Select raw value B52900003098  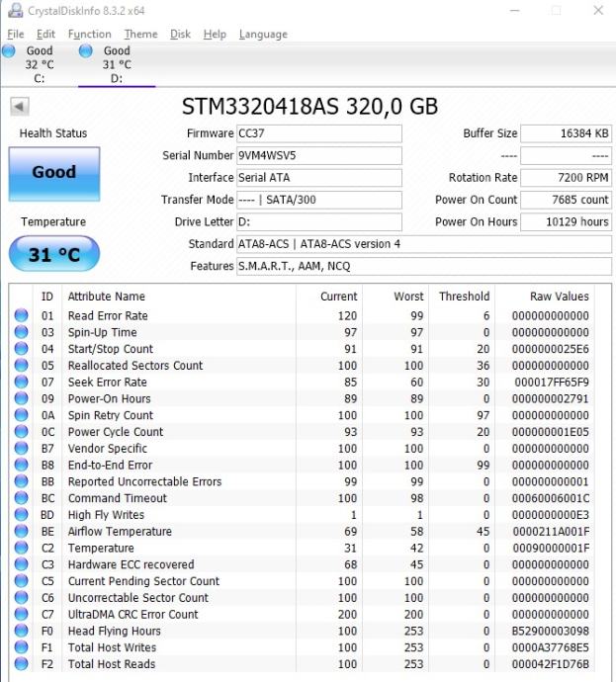pos(551,631)
